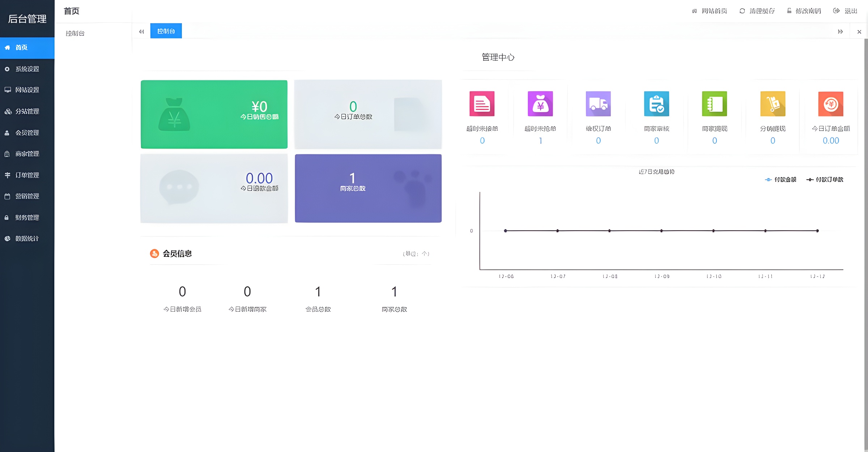This screenshot has width=868, height=452.
Task: Click the purple card showing count 1
Action: point(368,188)
